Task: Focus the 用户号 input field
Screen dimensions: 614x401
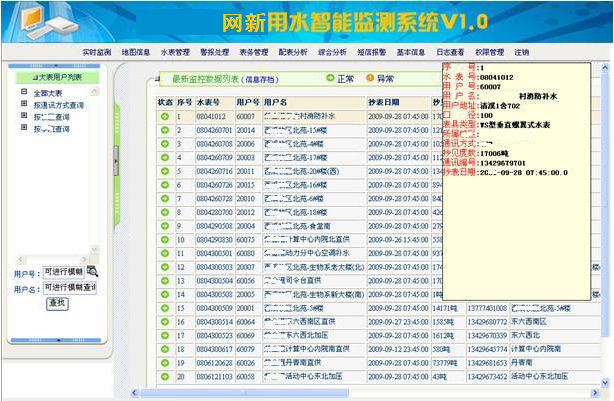Action: [x=63, y=272]
